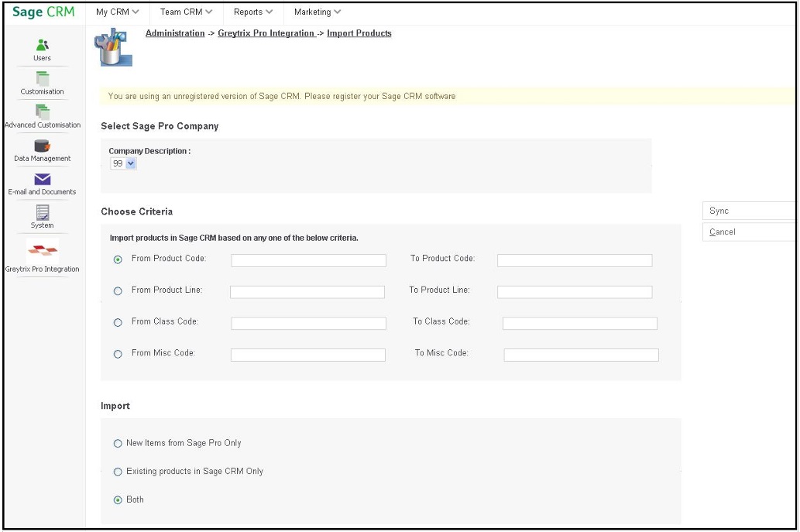Click the Greytrix Pro Integration sidebar label
Image resolution: width=800 pixels, height=532 pixels.
pyautogui.click(x=43, y=269)
